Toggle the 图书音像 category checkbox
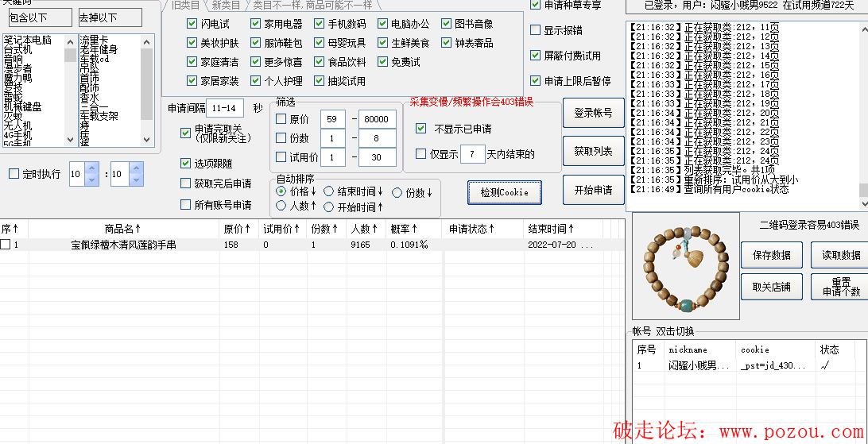The height and width of the screenshot is (444, 868). (x=447, y=24)
